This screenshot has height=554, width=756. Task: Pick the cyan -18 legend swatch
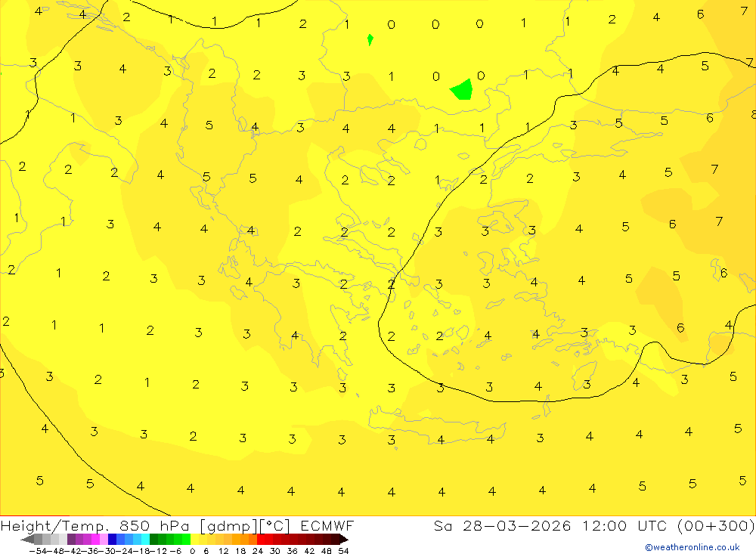(145, 539)
